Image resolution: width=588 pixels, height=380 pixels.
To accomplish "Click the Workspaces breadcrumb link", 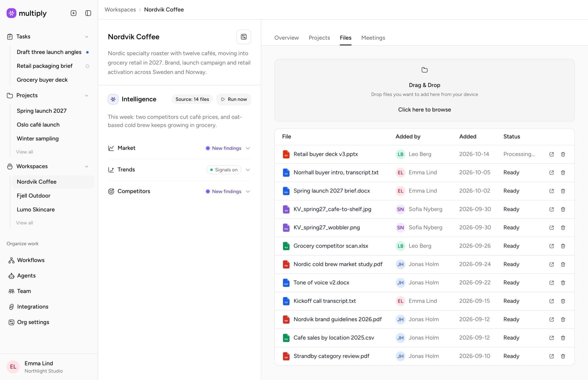I will click(120, 9).
